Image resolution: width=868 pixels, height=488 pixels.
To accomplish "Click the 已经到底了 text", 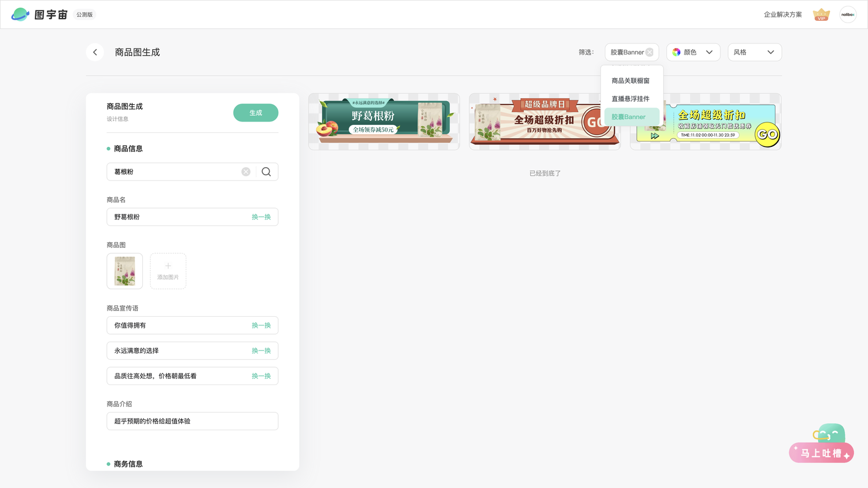I will [x=545, y=173].
